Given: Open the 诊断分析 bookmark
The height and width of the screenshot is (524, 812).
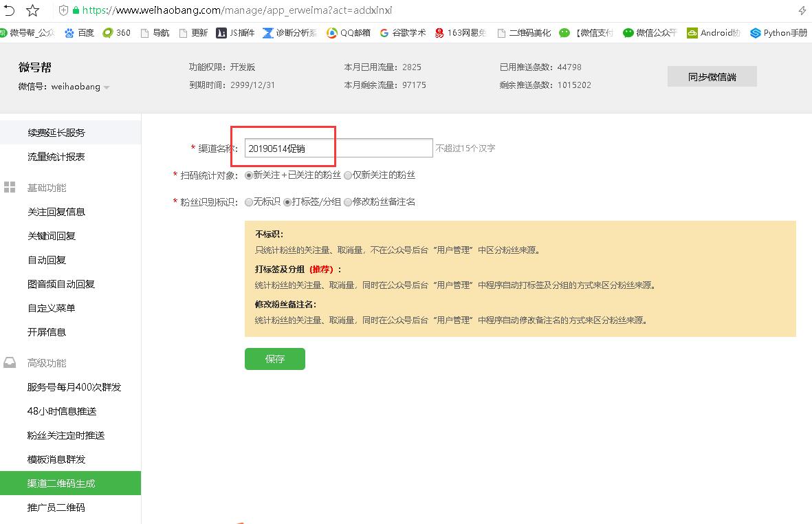Looking at the screenshot, I should [290, 32].
